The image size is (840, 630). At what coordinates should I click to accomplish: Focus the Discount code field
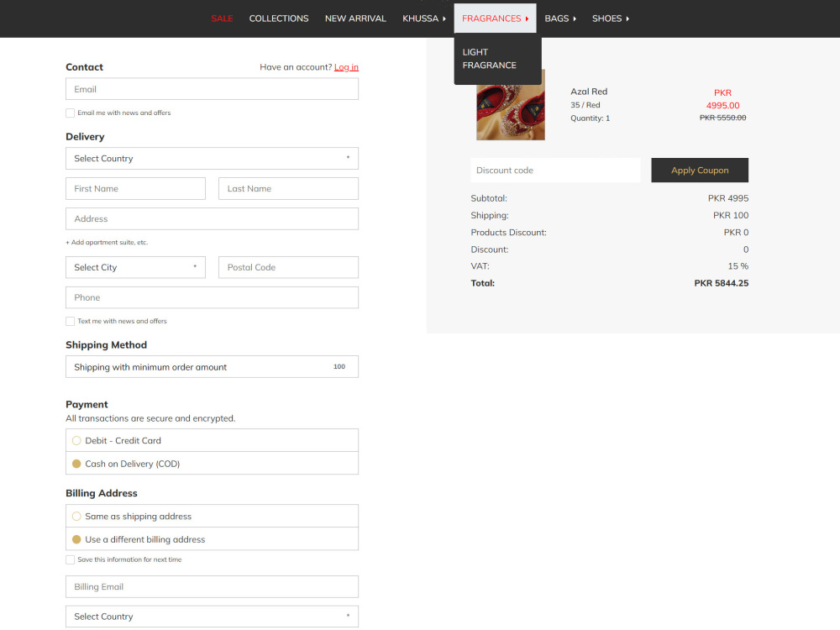coord(555,171)
